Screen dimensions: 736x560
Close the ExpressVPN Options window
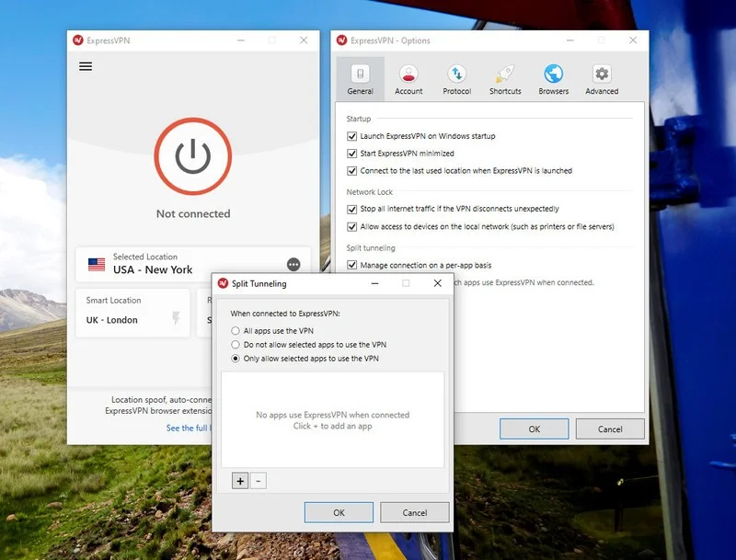pyautogui.click(x=633, y=40)
